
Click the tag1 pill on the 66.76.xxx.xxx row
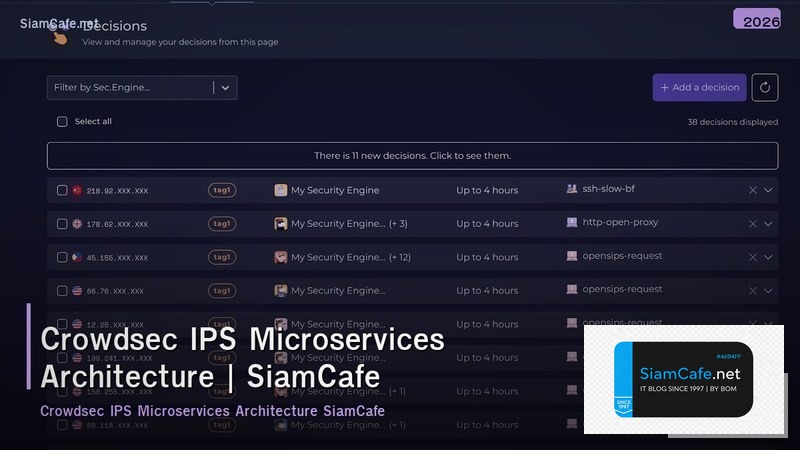222,290
